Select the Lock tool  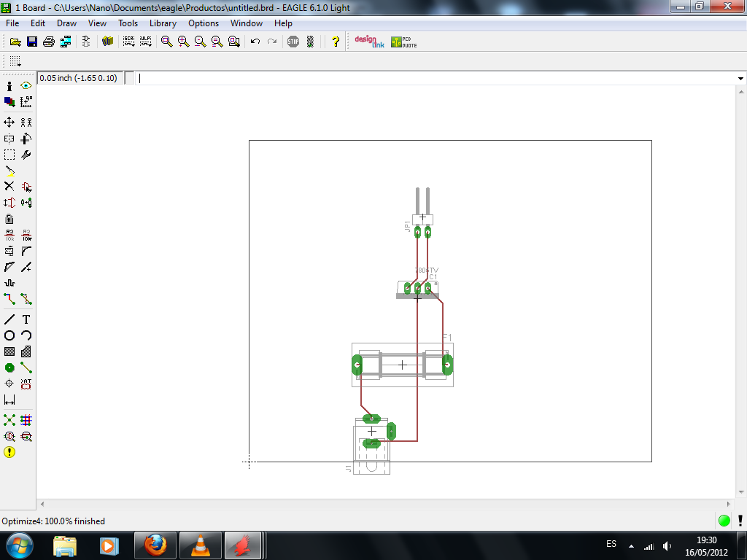9,219
